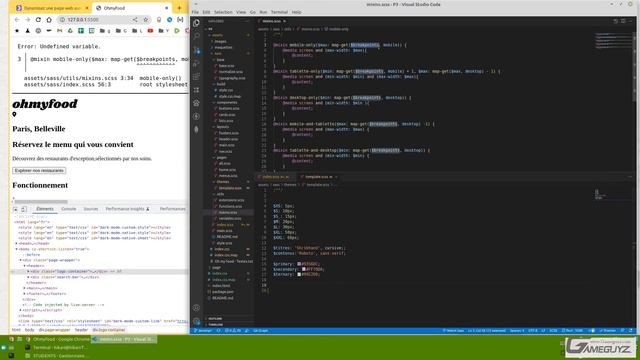The height and width of the screenshot is (360, 640).
Task: Click the Chrome address bar URL
Action: pyautogui.click(x=83, y=20)
